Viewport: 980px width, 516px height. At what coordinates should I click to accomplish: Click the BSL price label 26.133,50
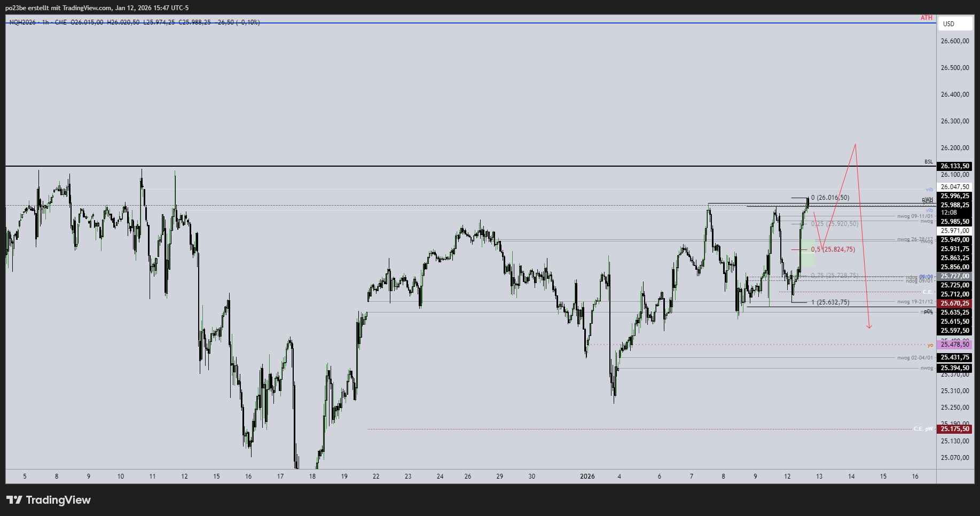[x=955, y=166]
